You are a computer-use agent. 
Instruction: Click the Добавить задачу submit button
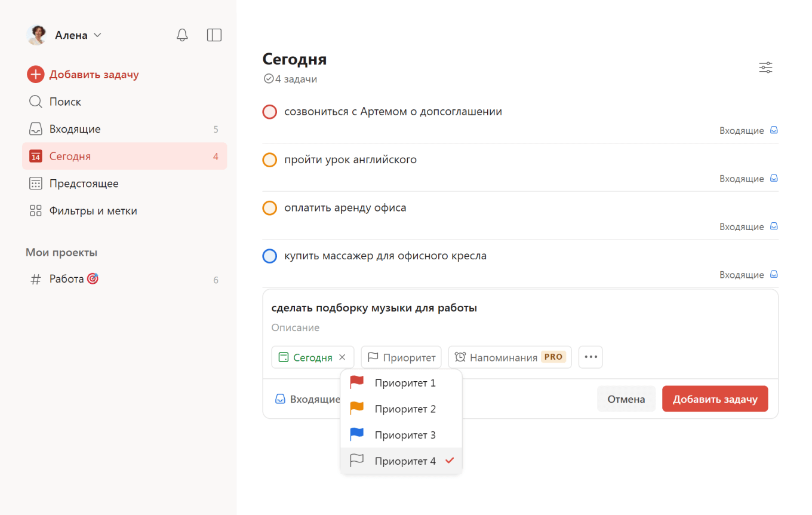pos(715,398)
